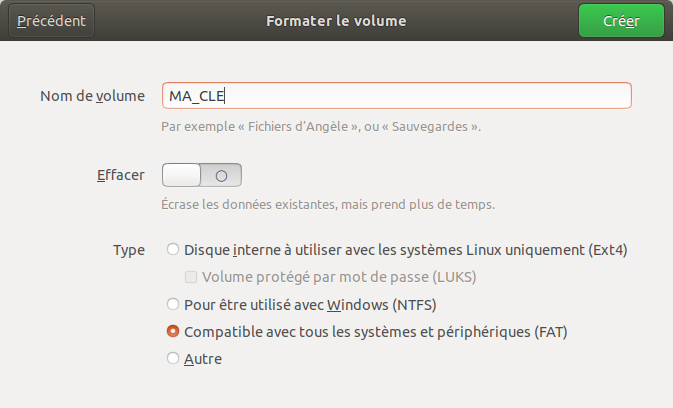Image resolution: width=673 pixels, height=408 pixels.
Task: Click the Précédent button
Action: pos(51,21)
